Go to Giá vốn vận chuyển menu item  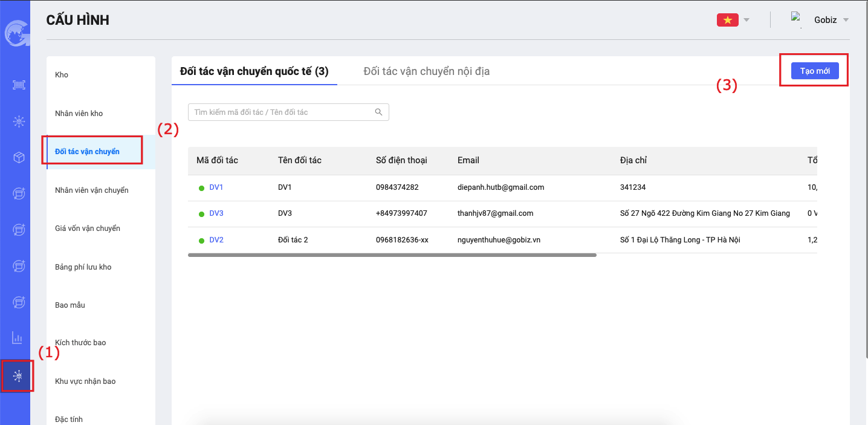pos(88,229)
